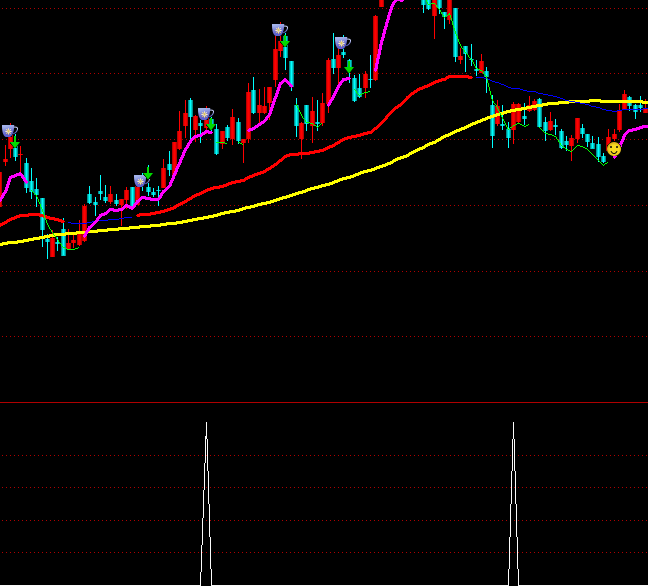The width and height of the screenshot is (648, 586).
Task: Click the green down arrow under topmost teacup
Action: (285, 42)
